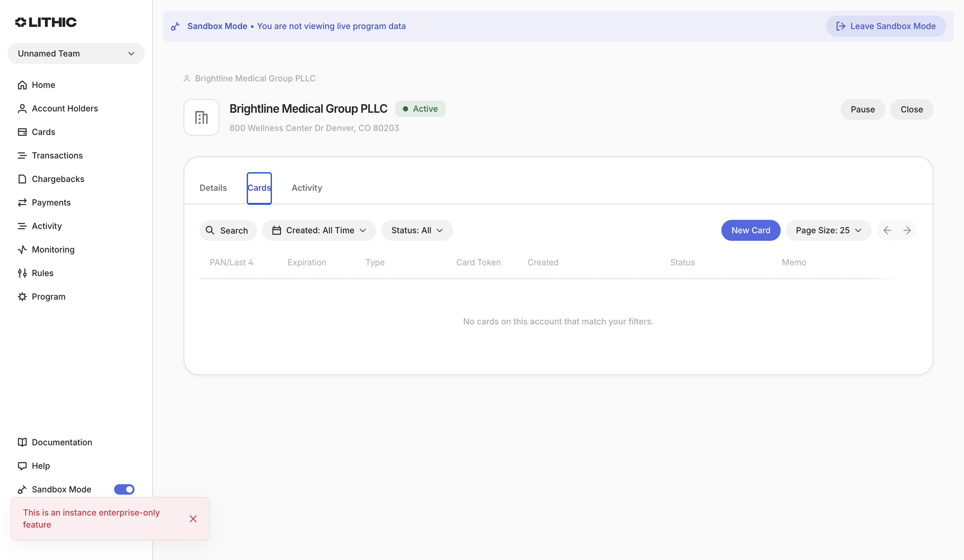Open Monitoring page
This screenshot has height=560, width=964.
(53, 249)
